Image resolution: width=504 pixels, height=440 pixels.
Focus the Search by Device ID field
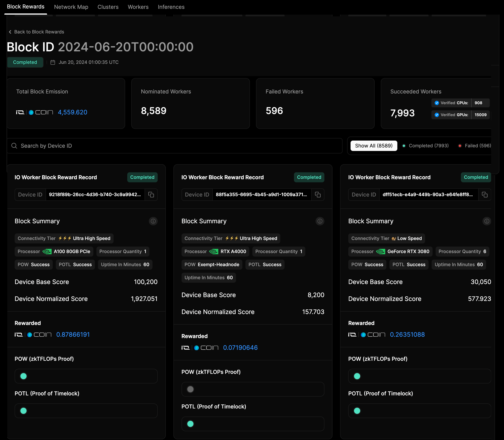[174, 146]
